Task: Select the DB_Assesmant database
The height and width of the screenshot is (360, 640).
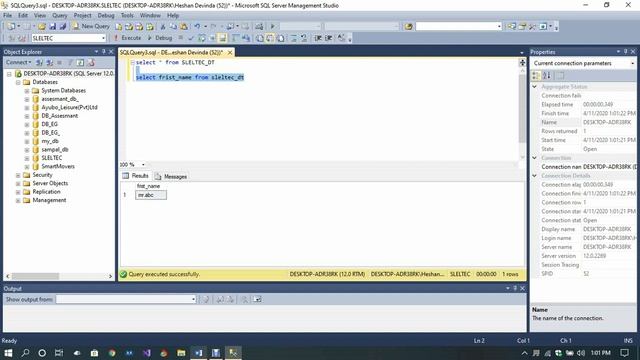Action: click(x=60, y=116)
